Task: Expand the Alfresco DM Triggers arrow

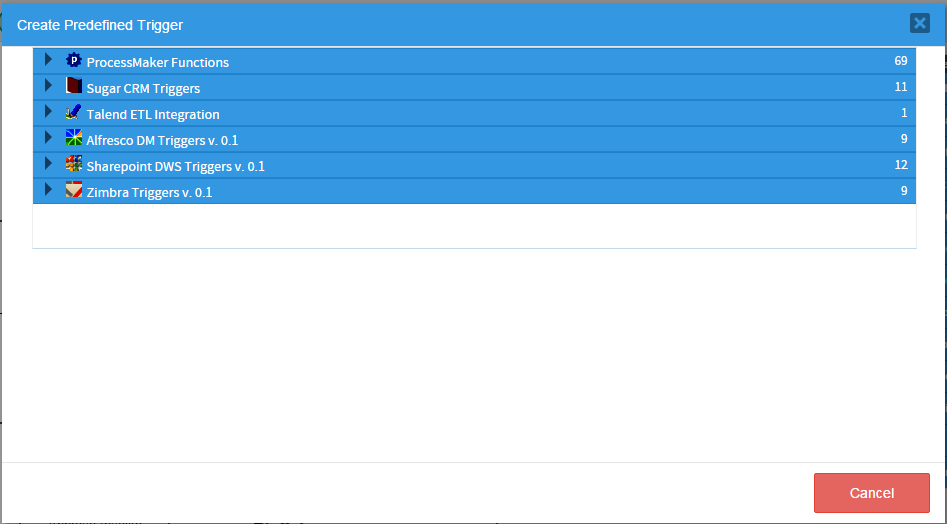Action: [48, 138]
